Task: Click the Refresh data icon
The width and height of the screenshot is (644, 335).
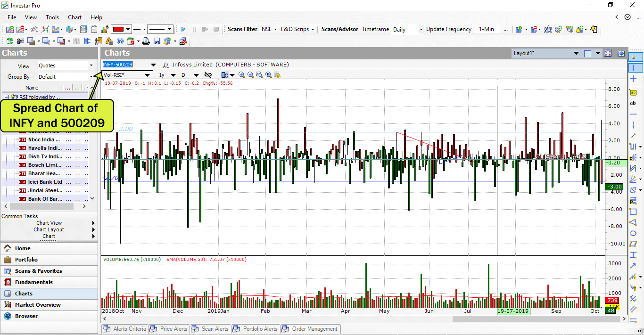Action: [x=9, y=41]
